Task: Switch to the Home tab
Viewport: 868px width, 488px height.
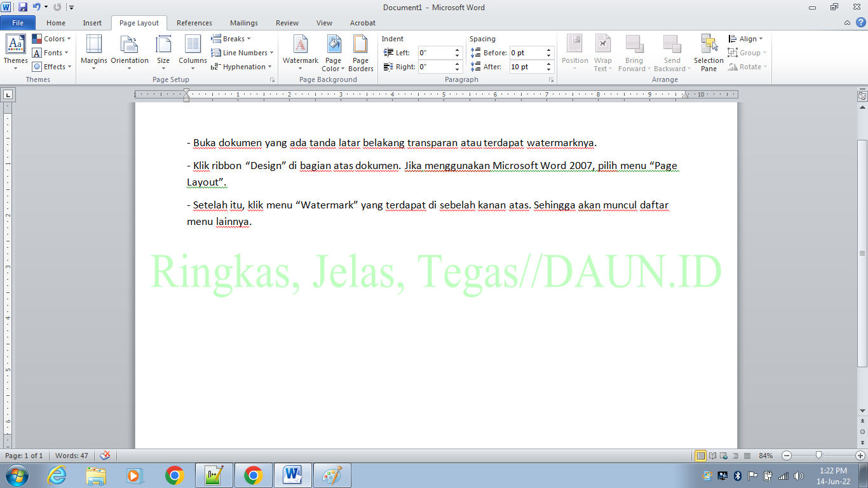Action: (x=56, y=23)
